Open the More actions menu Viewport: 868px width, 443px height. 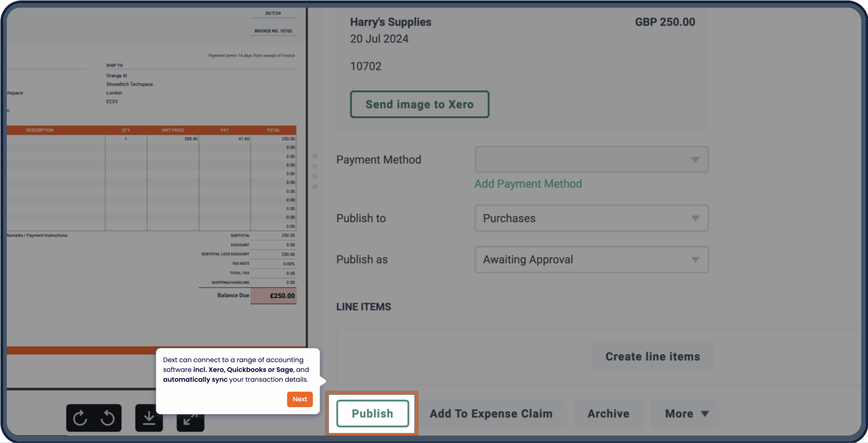(x=679, y=414)
